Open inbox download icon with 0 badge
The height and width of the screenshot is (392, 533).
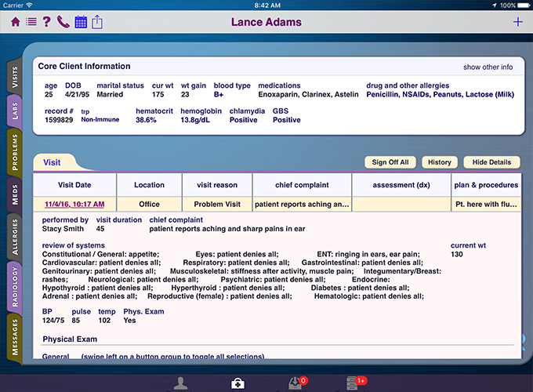[x=298, y=383]
